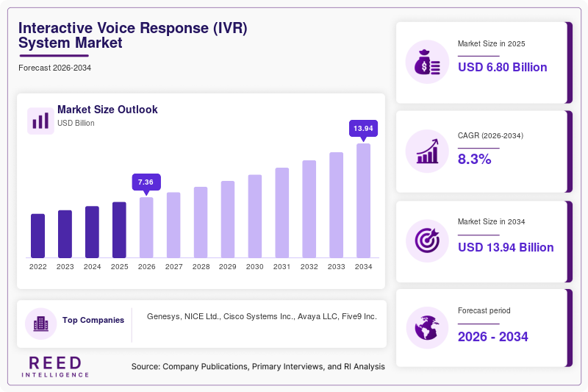Screen dimensions: 588x392
Task: Click the 2023 bar in the chart
Action: click(65, 234)
